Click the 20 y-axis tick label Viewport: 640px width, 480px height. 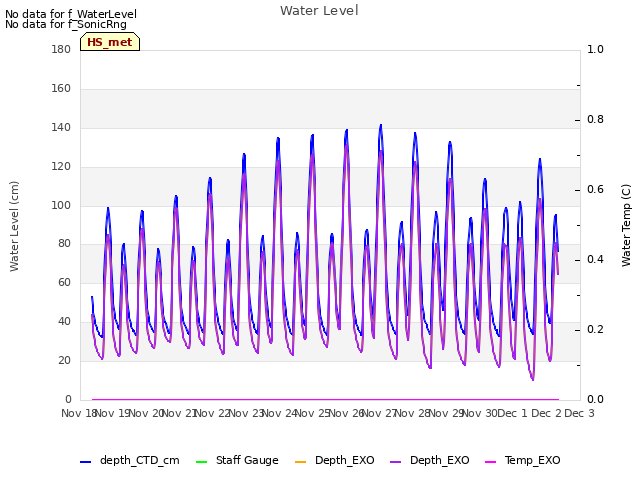64,360
